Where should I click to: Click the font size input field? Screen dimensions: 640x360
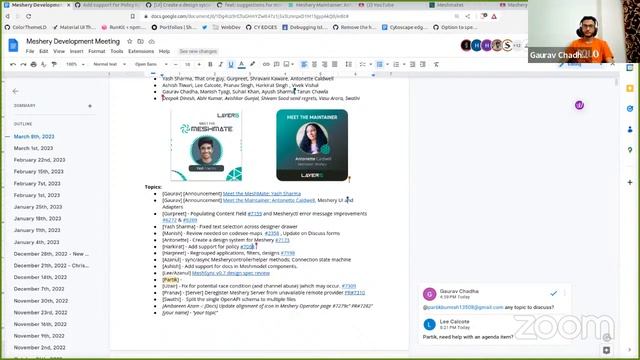coord(187,64)
